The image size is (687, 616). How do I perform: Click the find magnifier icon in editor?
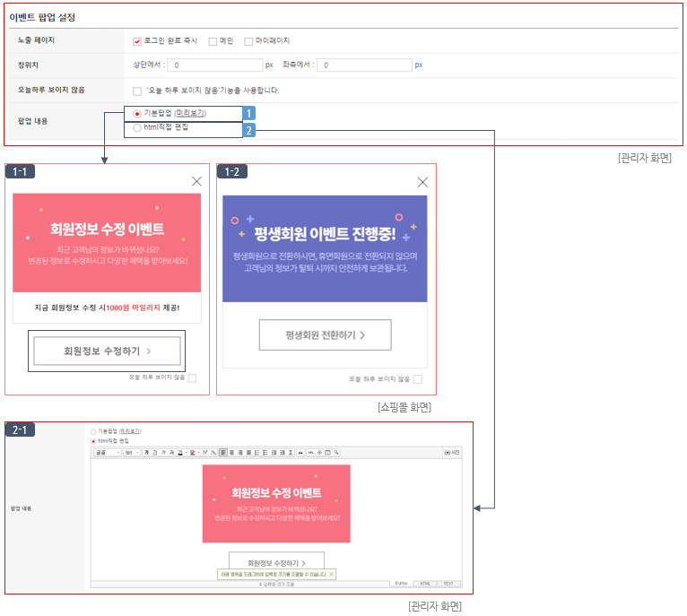[336, 453]
